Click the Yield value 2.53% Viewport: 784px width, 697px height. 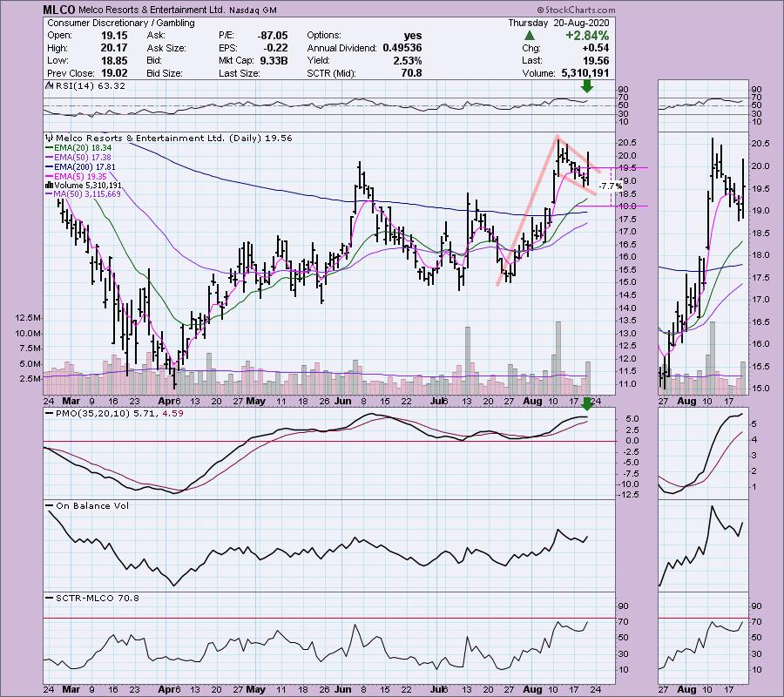click(x=408, y=60)
